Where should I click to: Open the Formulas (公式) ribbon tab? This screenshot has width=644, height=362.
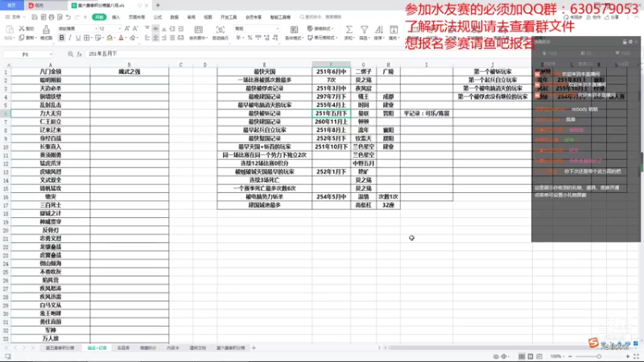[x=157, y=17]
